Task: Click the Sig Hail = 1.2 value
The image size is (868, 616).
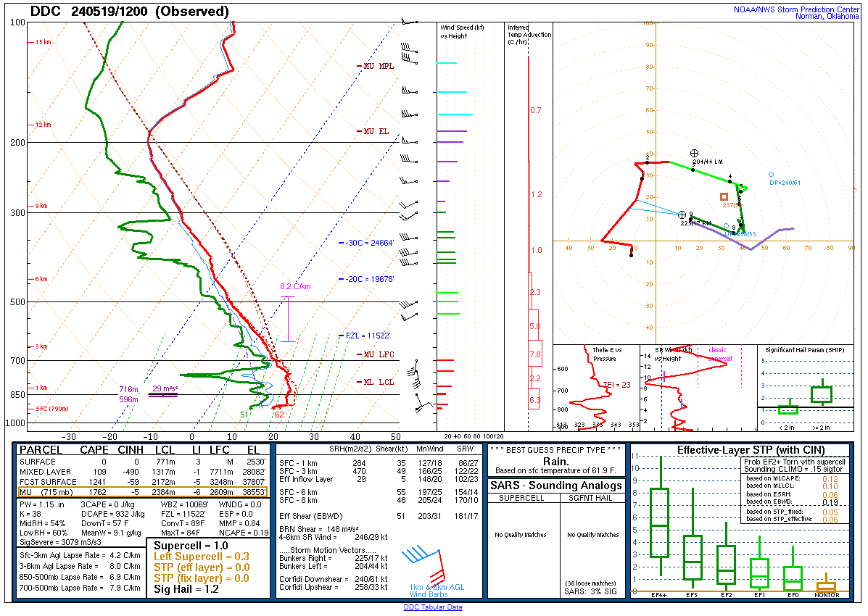Action: pos(185,590)
